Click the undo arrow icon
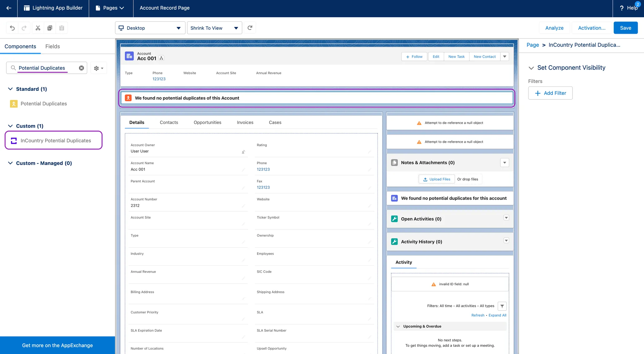 click(12, 28)
